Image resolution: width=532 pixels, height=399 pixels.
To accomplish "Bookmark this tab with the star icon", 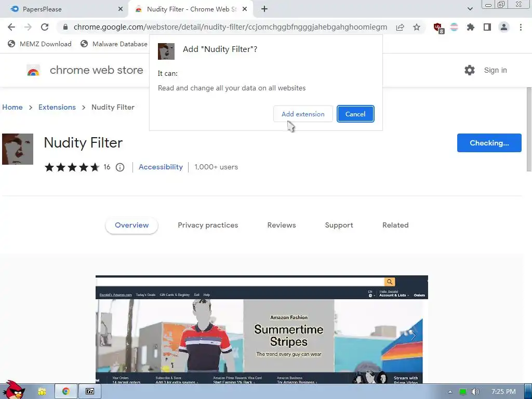I will pos(417,27).
